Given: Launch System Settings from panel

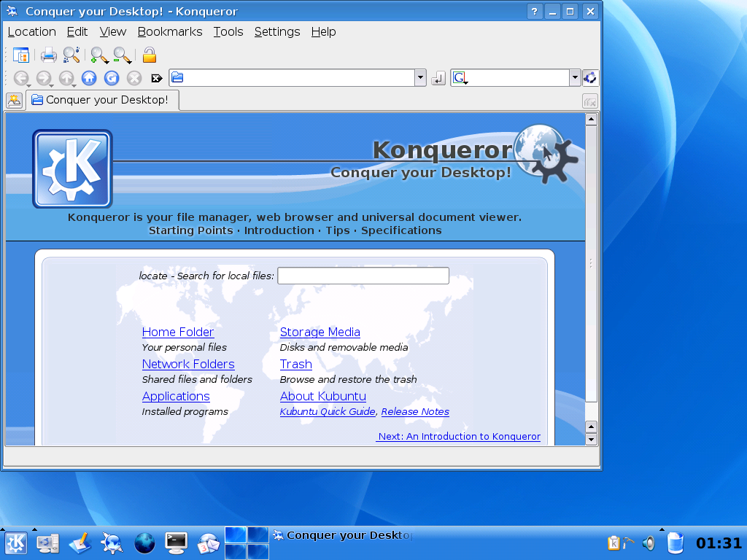Looking at the screenshot, I should (48, 542).
